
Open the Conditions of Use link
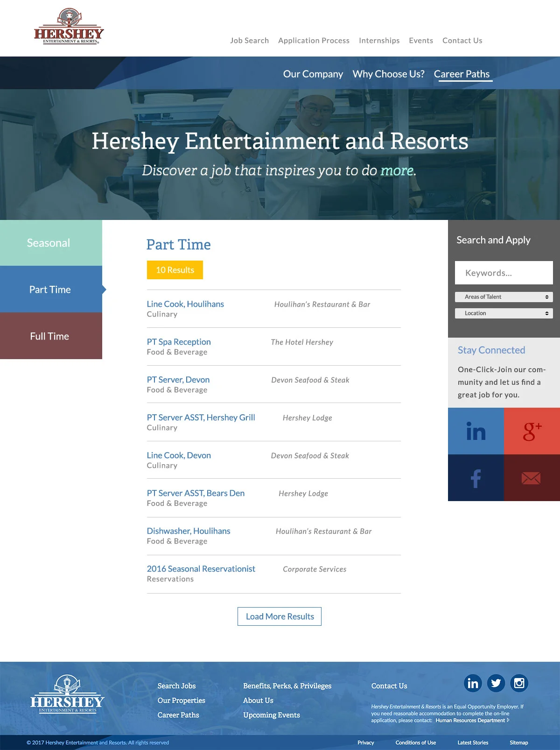(416, 743)
